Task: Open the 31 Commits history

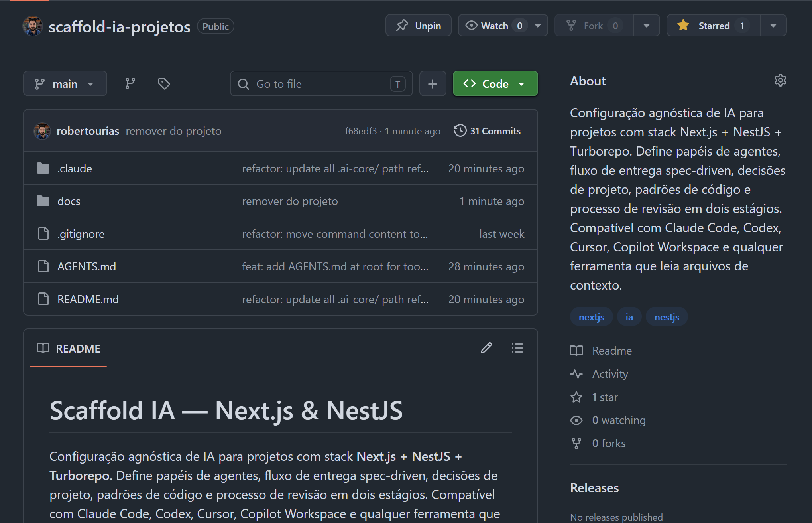Action: 487,131
